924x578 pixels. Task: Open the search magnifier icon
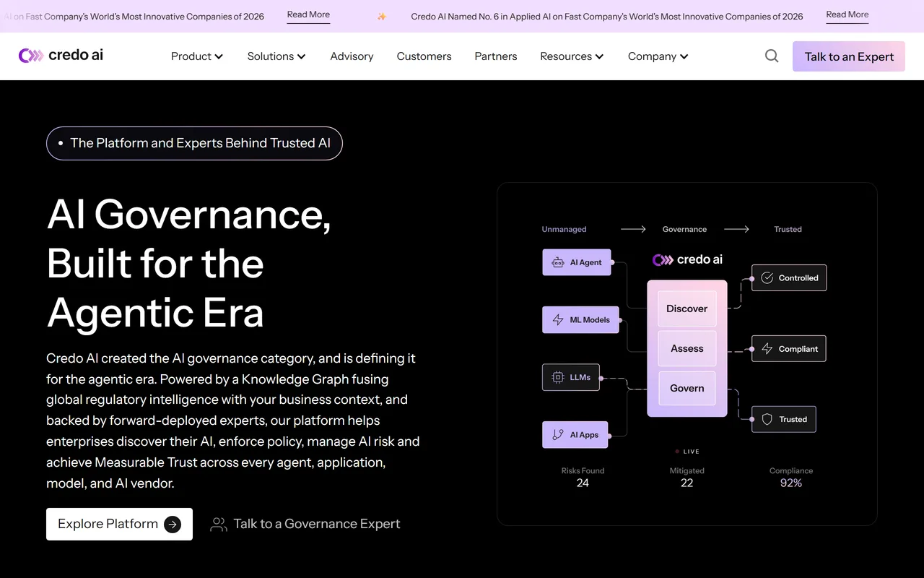[x=772, y=56]
